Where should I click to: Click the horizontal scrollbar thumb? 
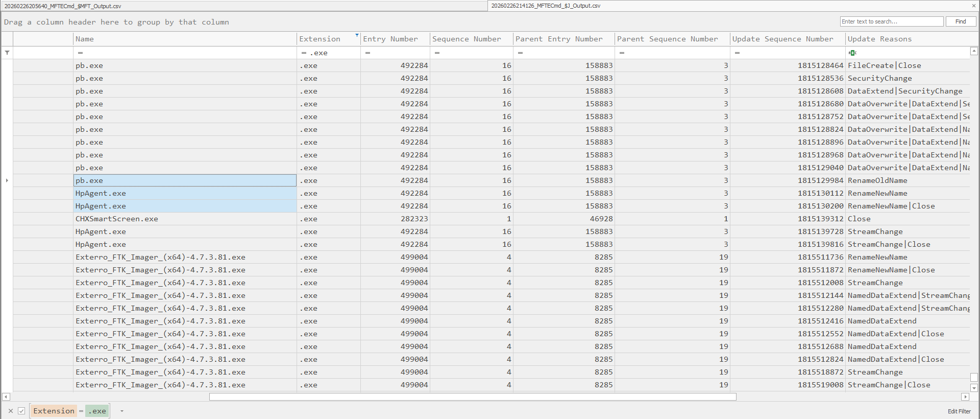point(473,397)
